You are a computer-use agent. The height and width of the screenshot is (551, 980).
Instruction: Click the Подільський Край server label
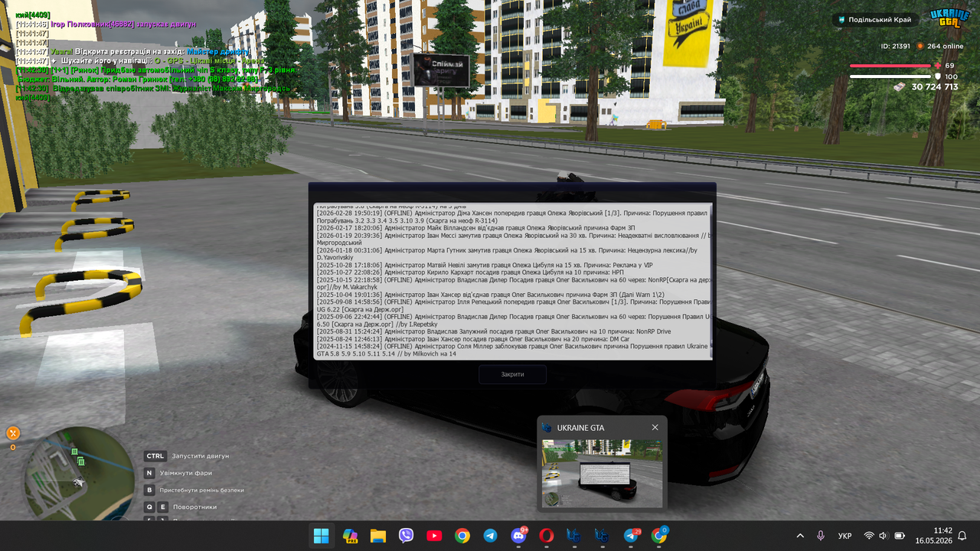click(x=874, y=19)
